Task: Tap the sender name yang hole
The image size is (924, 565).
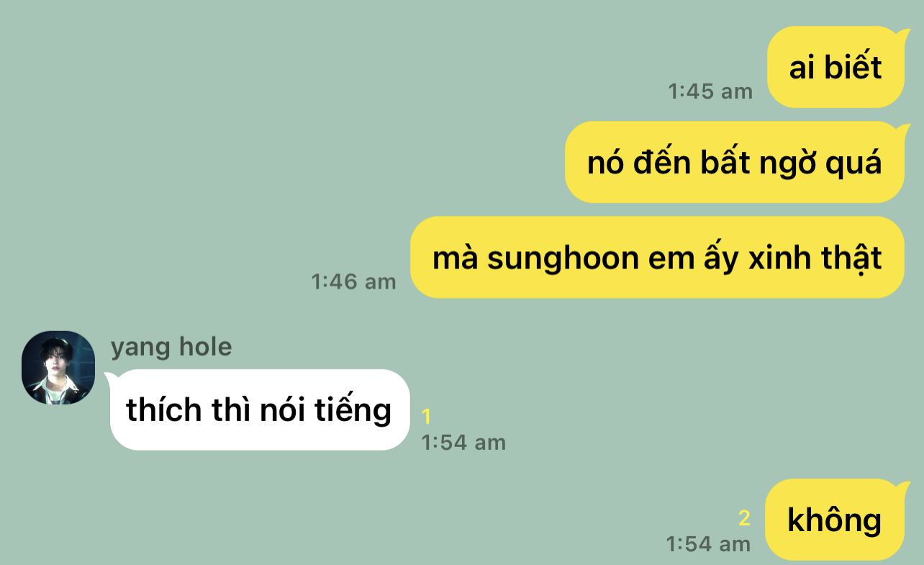Action: pos(171,347)
